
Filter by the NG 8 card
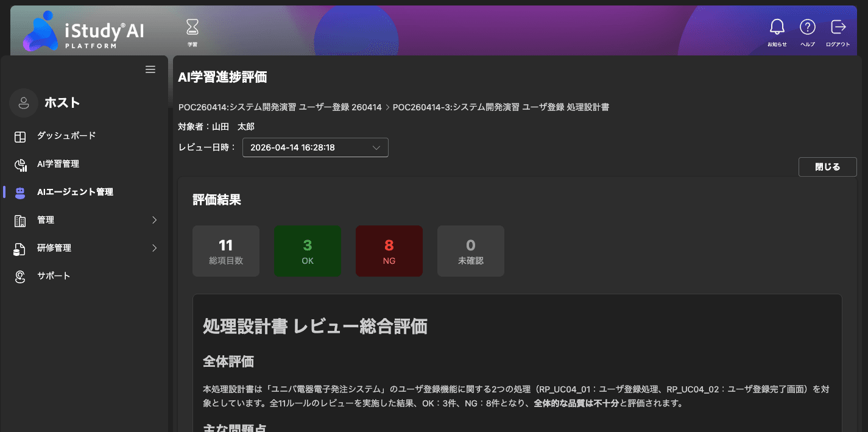(389, 251)
